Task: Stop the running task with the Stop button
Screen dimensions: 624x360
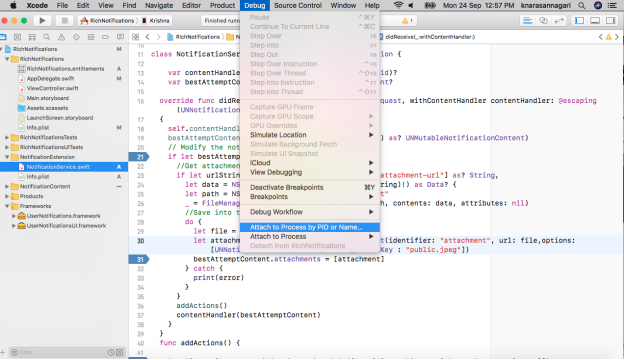Action: 64,20
